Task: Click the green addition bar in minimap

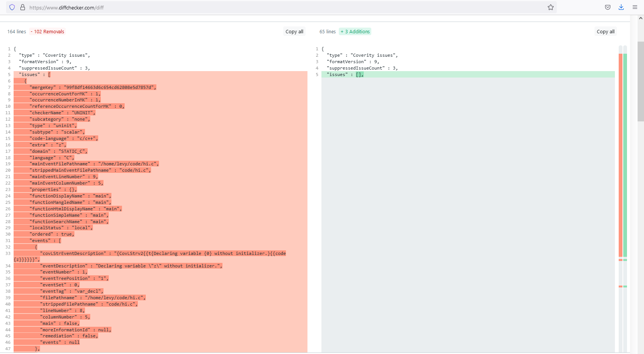Action: point(625,155)
